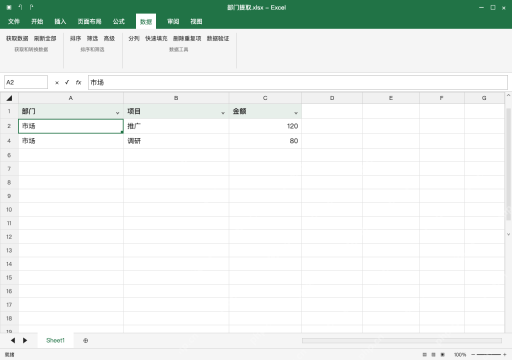Click the save icon in title bar
Viewport: 512px width, 360px height.
(x=9, y=7)
